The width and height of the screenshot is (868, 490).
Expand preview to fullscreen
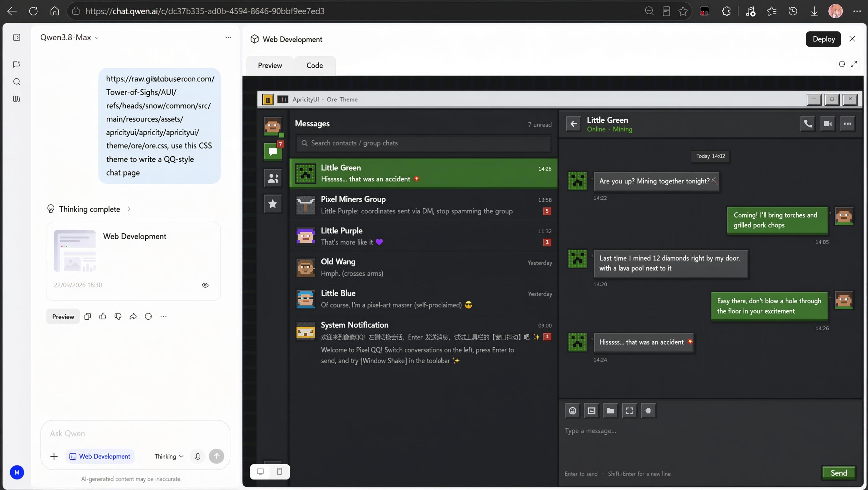[854, 64]
